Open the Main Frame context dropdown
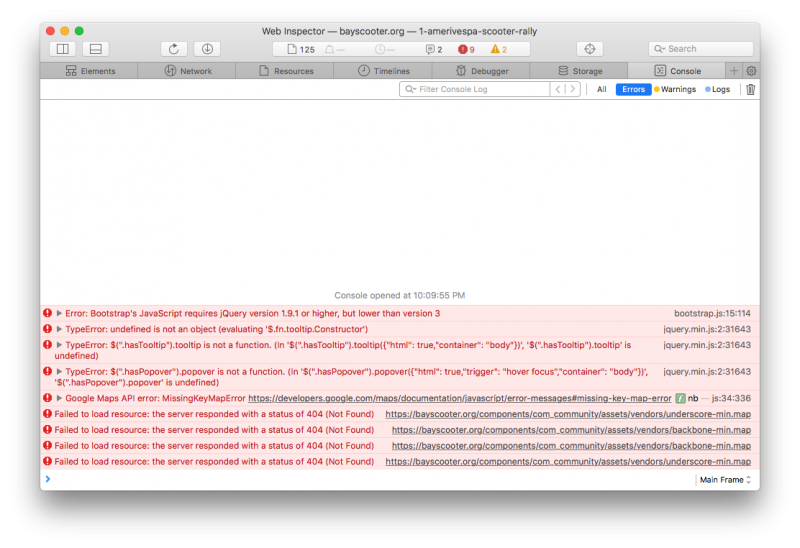The image size is (800, 548). 725,480
